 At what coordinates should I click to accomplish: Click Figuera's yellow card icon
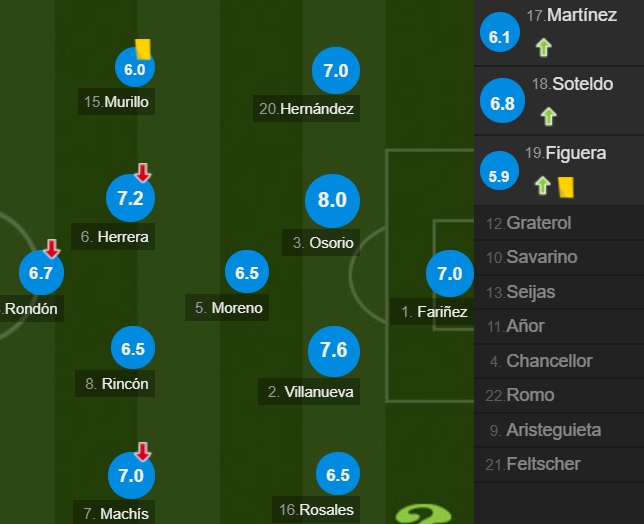point(566,187)
